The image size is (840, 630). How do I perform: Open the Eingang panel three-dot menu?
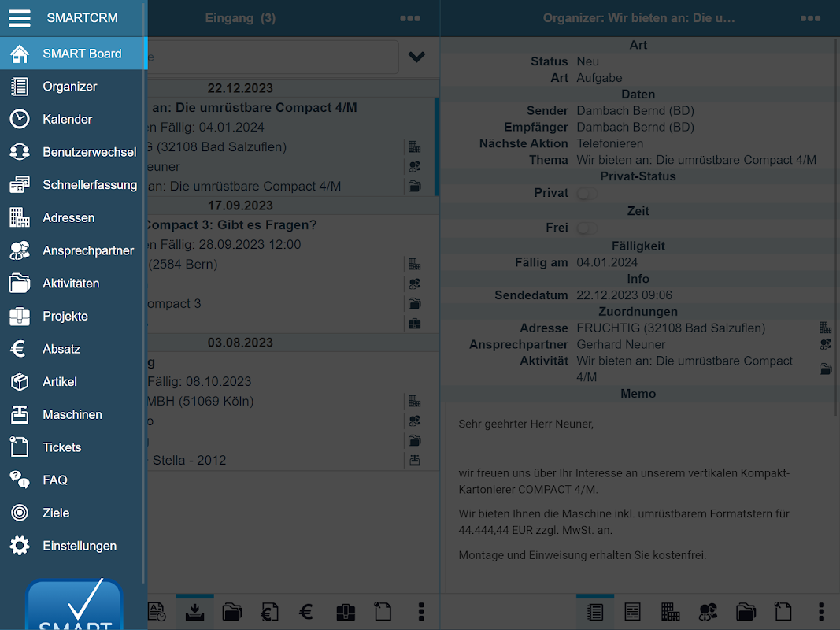click(x=410, y=18)
